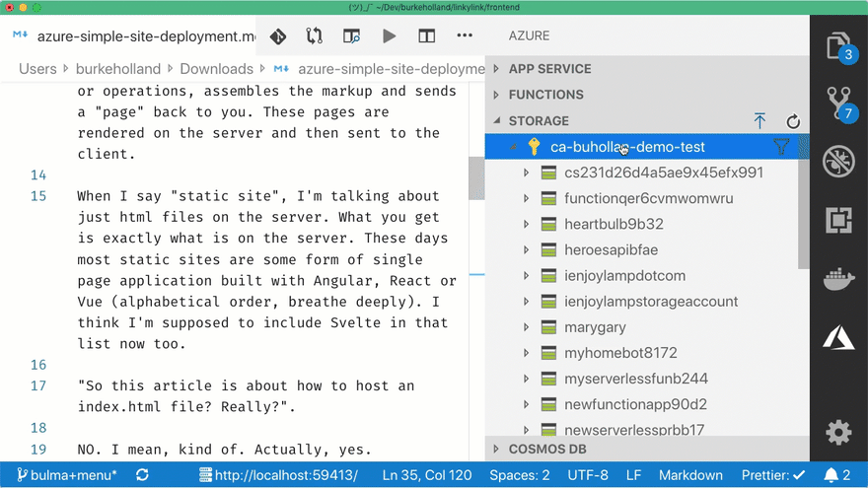868x488 pixels.
Task: Click azure-simple-site-deployme file breadcrumb
Action: click(x=392, y=69)
